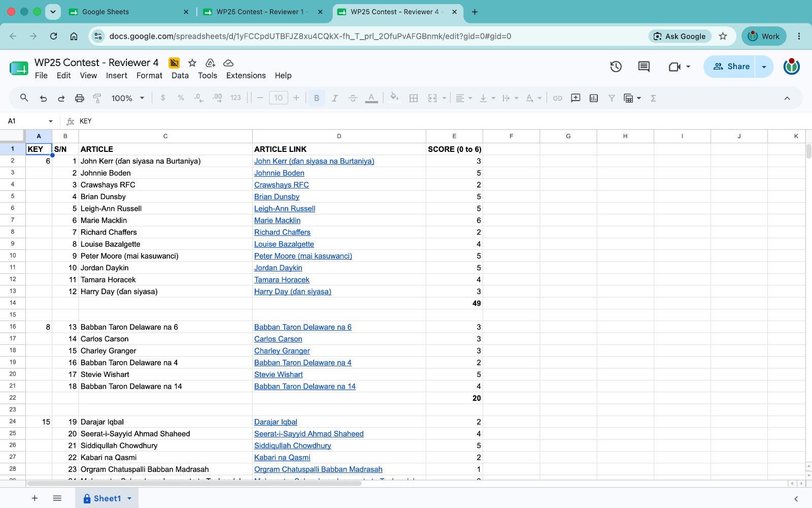Switch to the Google Sheets browser tab
Image resolution: width=812 pixels, height=508 pixels.
(x=129, y=12)
